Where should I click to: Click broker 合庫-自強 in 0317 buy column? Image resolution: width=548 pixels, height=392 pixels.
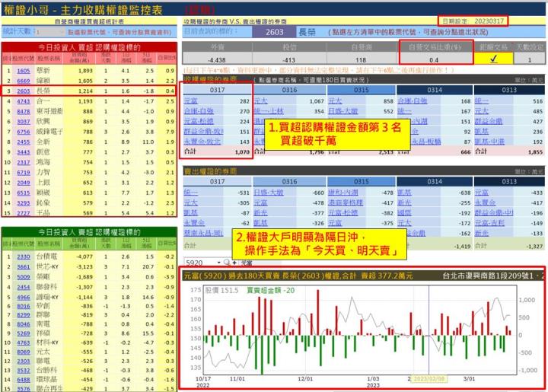point(199,111)
